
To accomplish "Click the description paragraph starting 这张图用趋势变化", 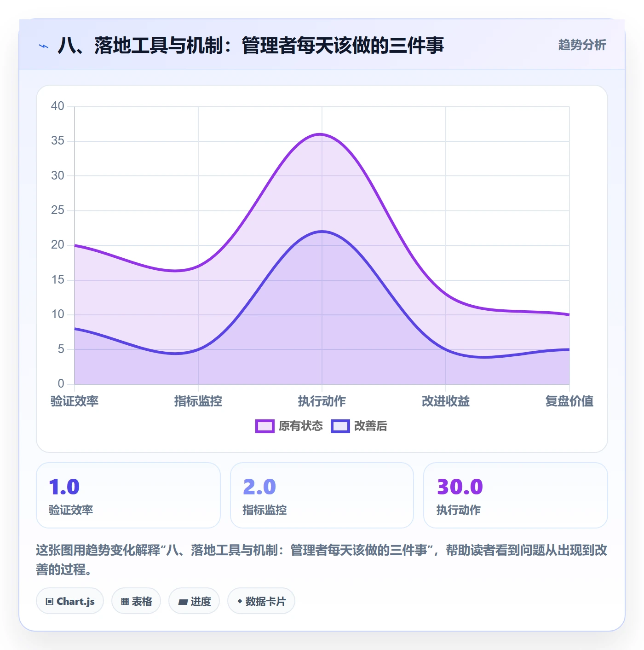I will pyautogui.click(x=322, y=560).
